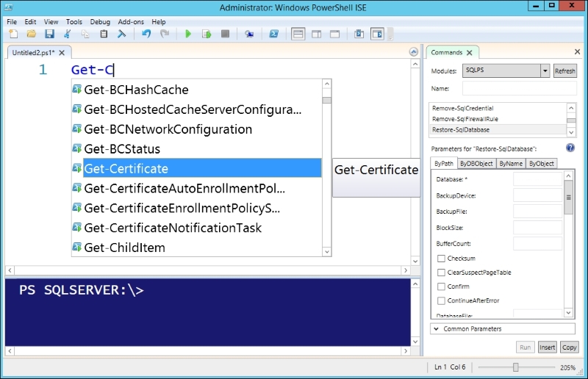Click the Stop Operation square icon
Image resolution: width=588 pixels, height=379 pixels.
[225, 34]
